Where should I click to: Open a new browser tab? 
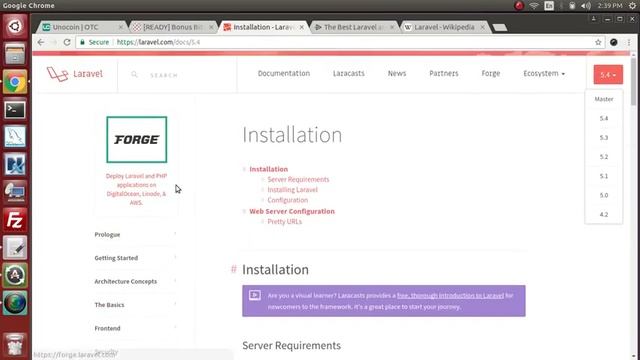(500, 27)
